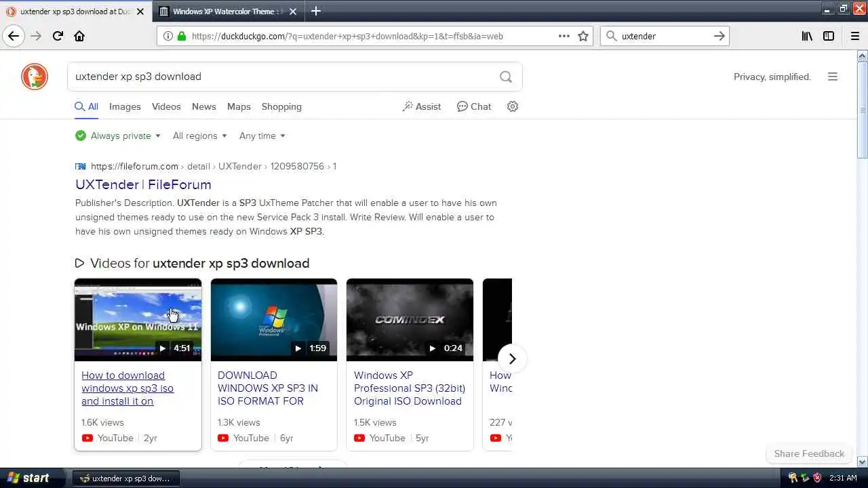The image size is (868, 488).
Task: Click the Privacy, simplified. link
Action: (772, 77)
